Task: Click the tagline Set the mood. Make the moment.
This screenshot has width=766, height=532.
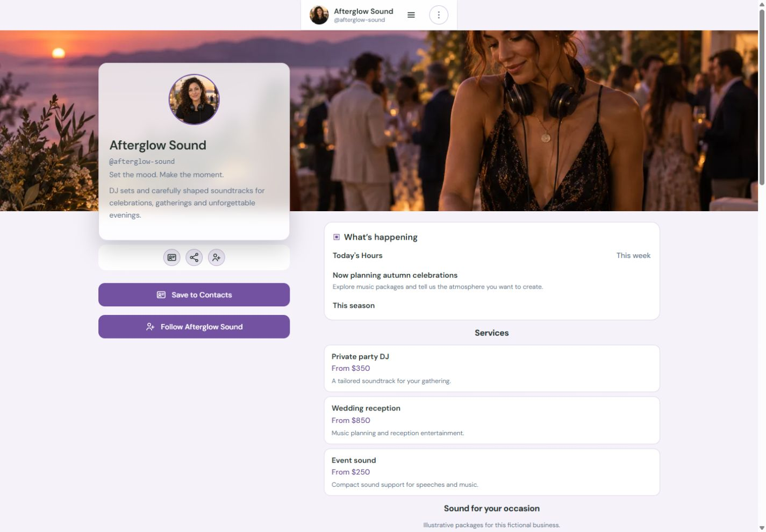Action: pos(166,175)
